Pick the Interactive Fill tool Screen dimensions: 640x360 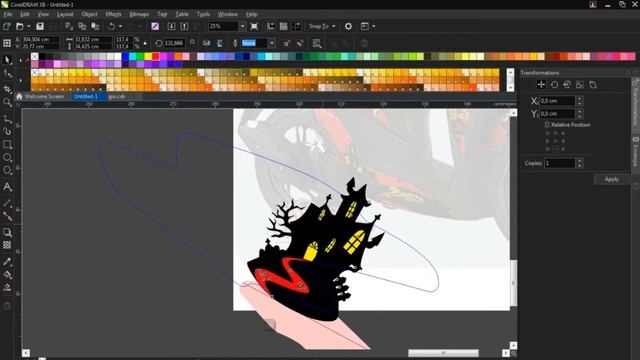click(7, 275)
